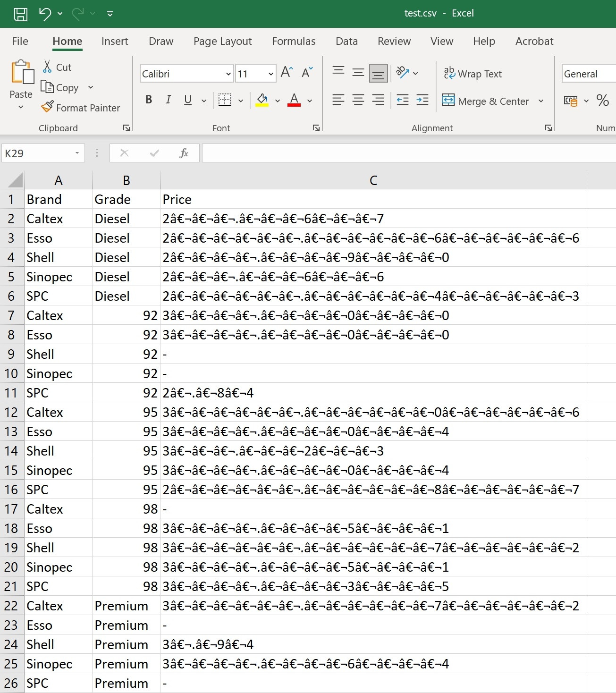Screen dimensions: 616x693
Task: Open Fill Color dropdown arrow
Action: coord(278,101)
